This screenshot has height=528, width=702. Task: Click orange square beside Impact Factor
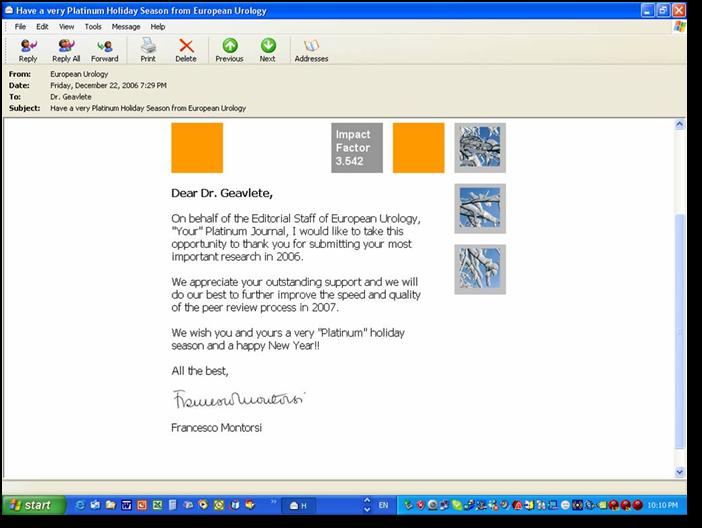[x=419, y=148]
